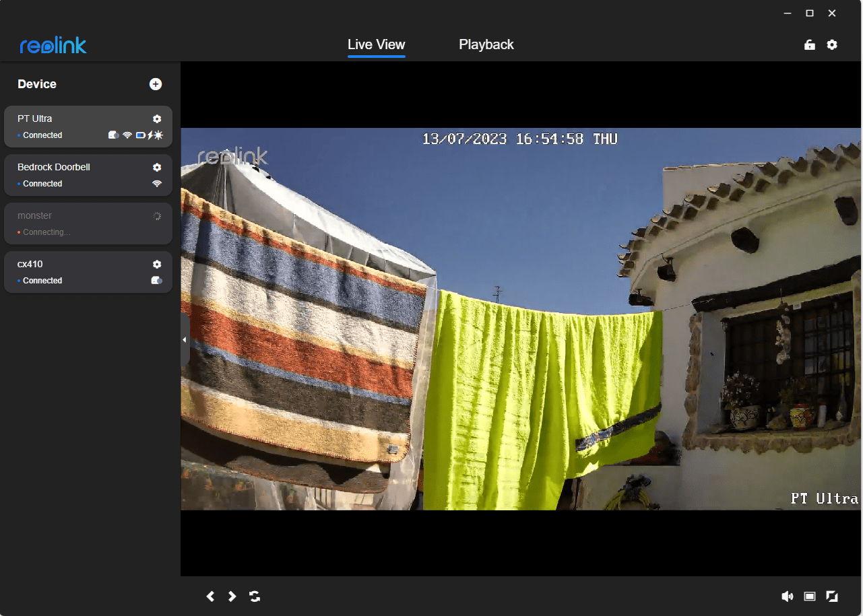Viewport: 863px width, 616px height.
Task: Open Bedrock Doorbell settings gear
Action: coord(157,168)
